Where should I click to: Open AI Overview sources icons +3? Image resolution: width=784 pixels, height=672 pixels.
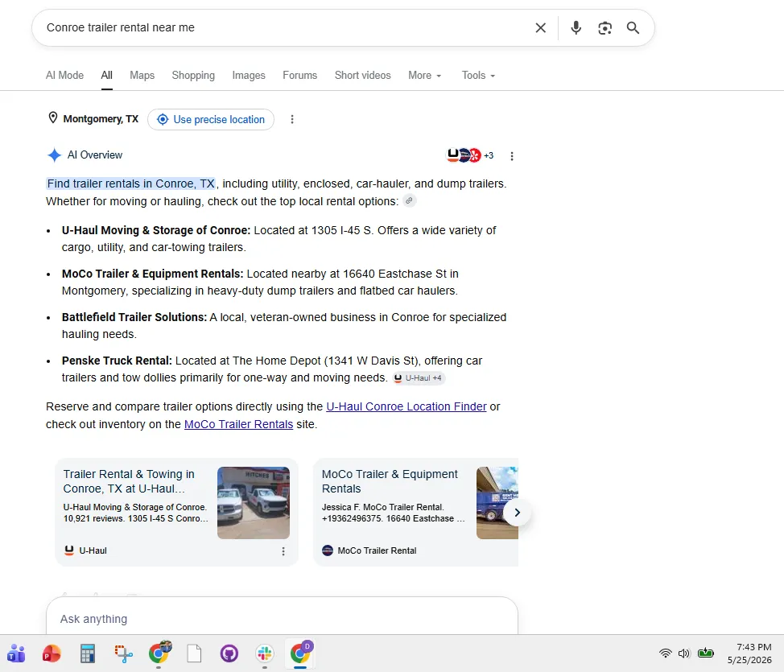click(x=469, y=155)
